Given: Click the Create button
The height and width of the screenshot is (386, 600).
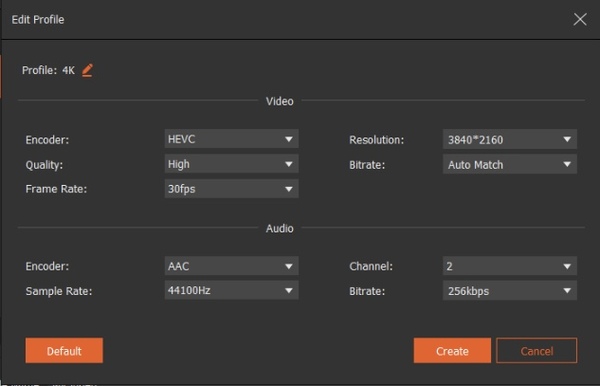Looking at the screenshot, I should (x=452, y=350).
